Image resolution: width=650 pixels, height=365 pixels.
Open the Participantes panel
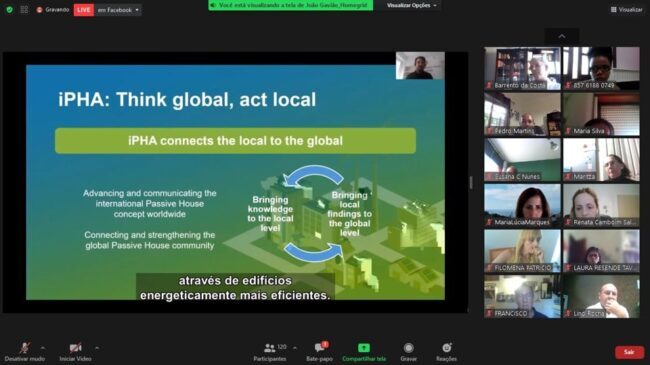(270, 352)
